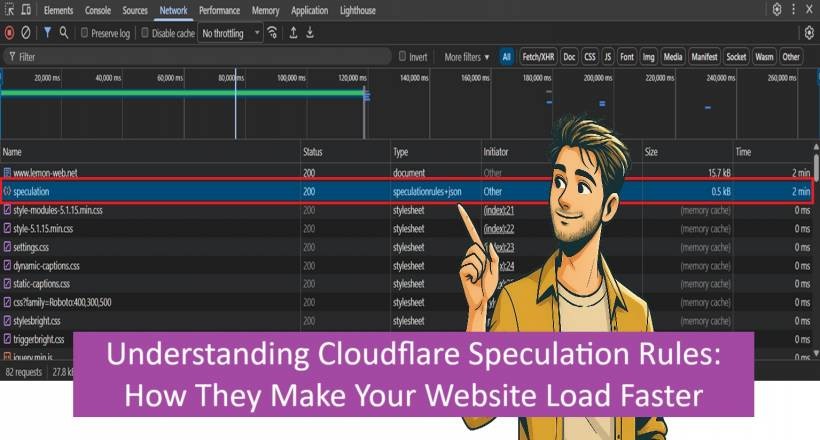Sort by the Time column header

[x=773, y=152]
